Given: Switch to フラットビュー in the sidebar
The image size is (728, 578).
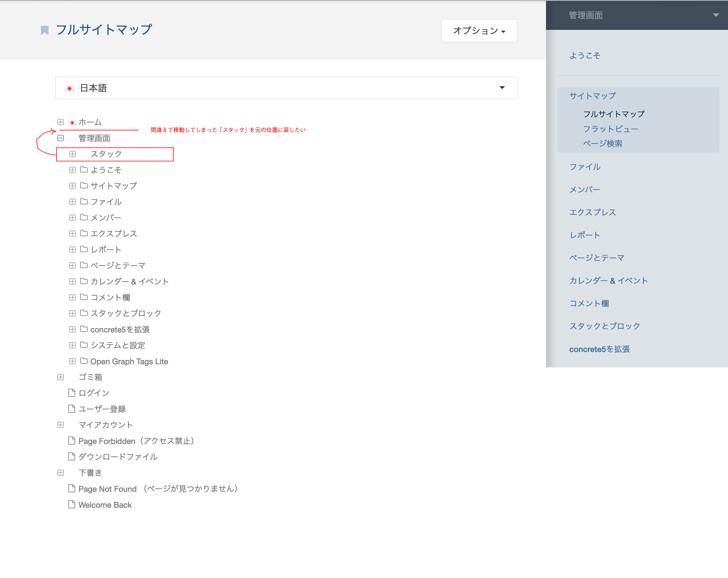Looking at the screenshot, I should tap(611, 129).
